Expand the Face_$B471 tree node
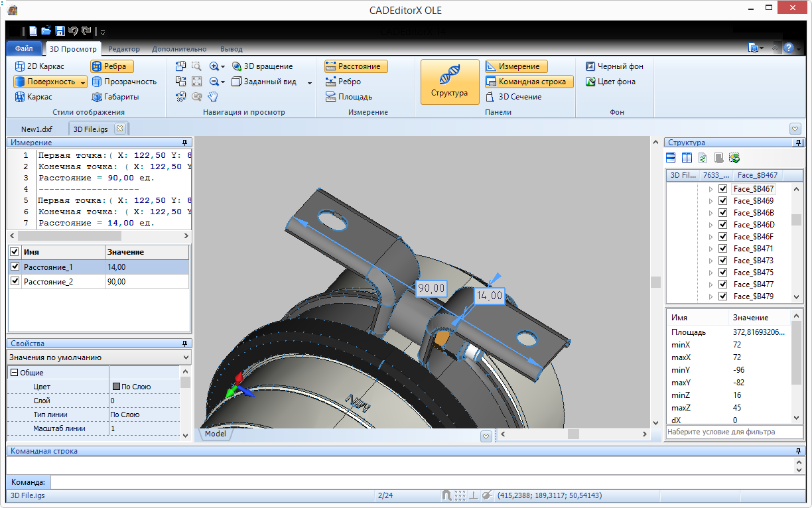 [x=711, y=249]
